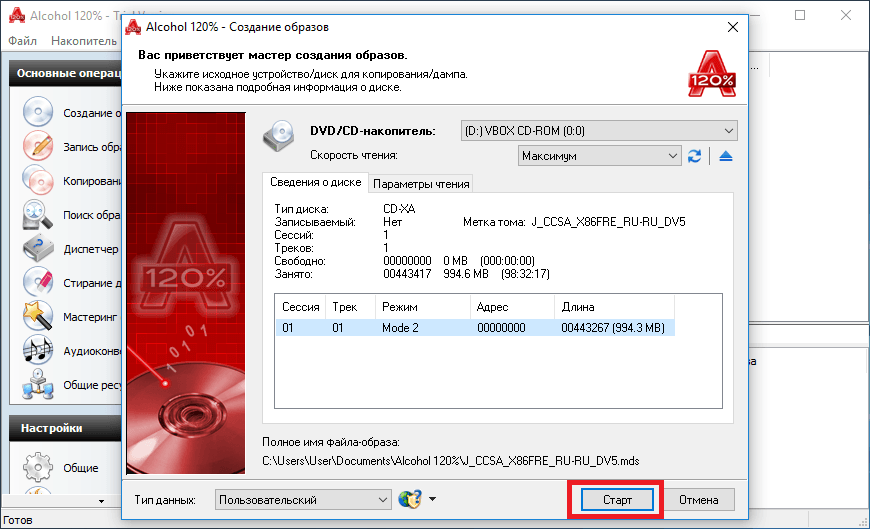The height and width of the screenshot is (529, 870).
Task: Click the 00000000 address cell in track row
Action: [501, 328]
